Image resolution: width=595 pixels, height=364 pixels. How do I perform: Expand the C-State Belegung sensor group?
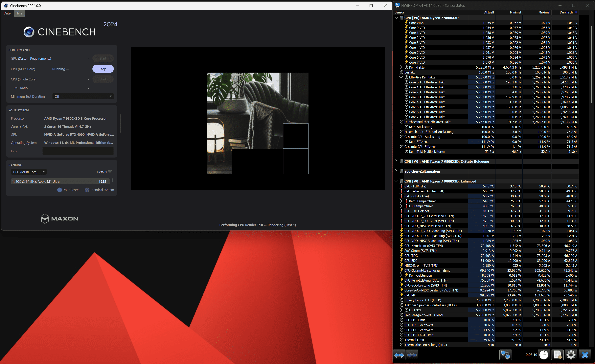tap(396, 161)
